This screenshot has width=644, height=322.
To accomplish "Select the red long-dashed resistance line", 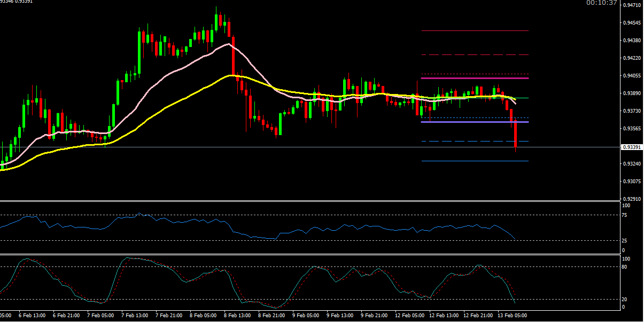I will (x=475, y=54).
